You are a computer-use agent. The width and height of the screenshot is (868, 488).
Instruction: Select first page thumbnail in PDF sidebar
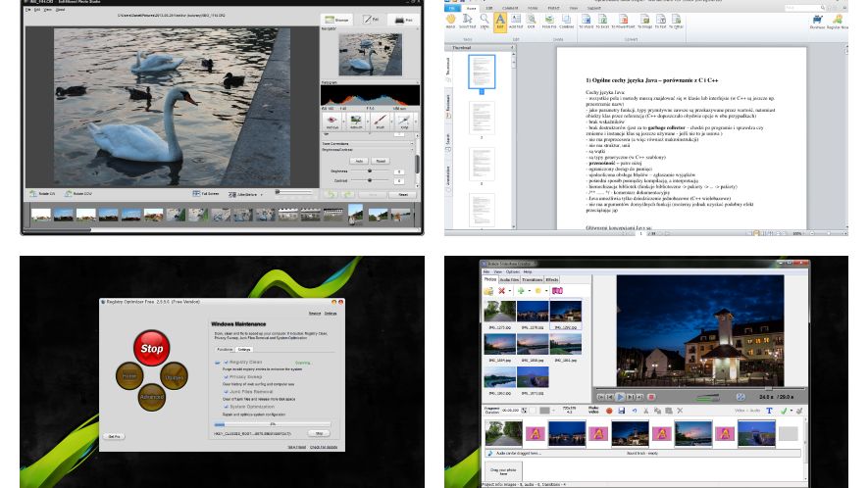point(482,70)
